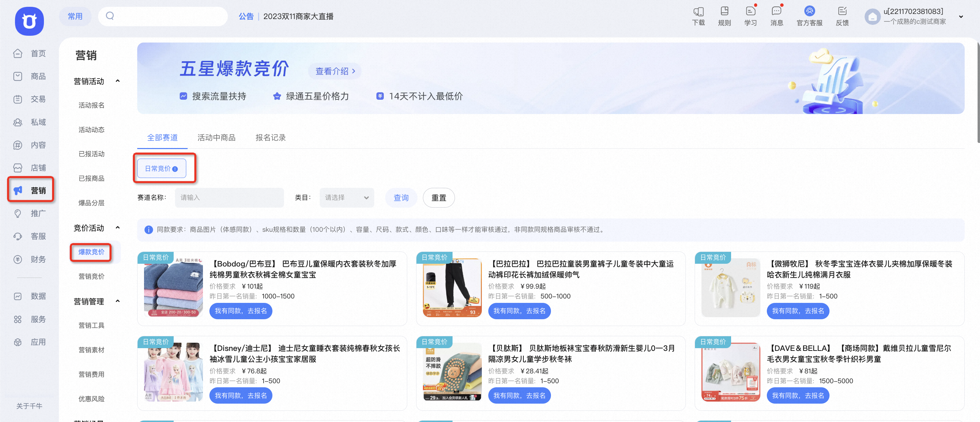This screenshot has width=980, height=422.
Task: Open the 服务 services sidebar icon
Action: pyautogui.click(x=18, y=319)
